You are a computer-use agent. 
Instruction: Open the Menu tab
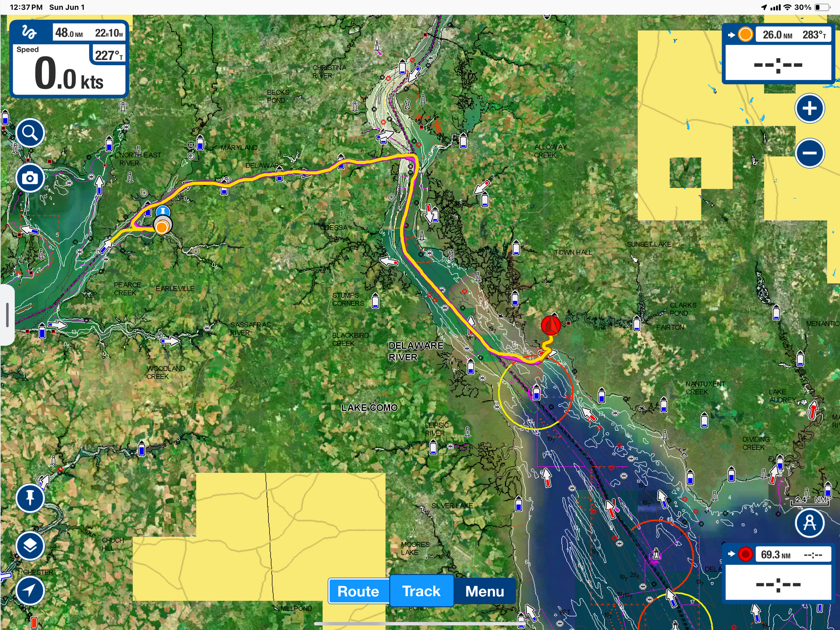coord(485,591)
